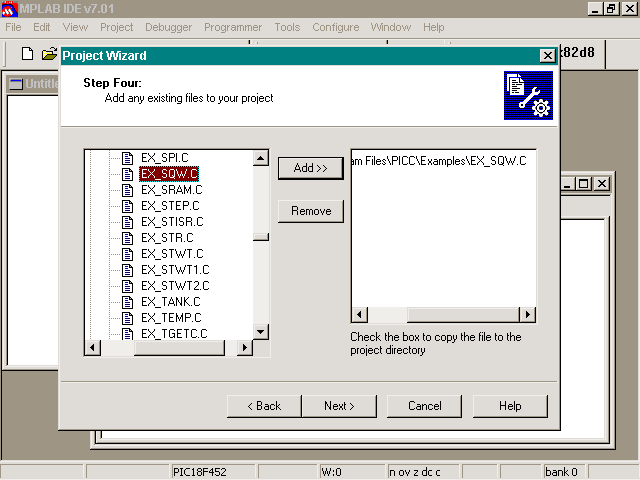
Task: Select EX_SRAM.C in the file tree
Action: coord(171,190)
